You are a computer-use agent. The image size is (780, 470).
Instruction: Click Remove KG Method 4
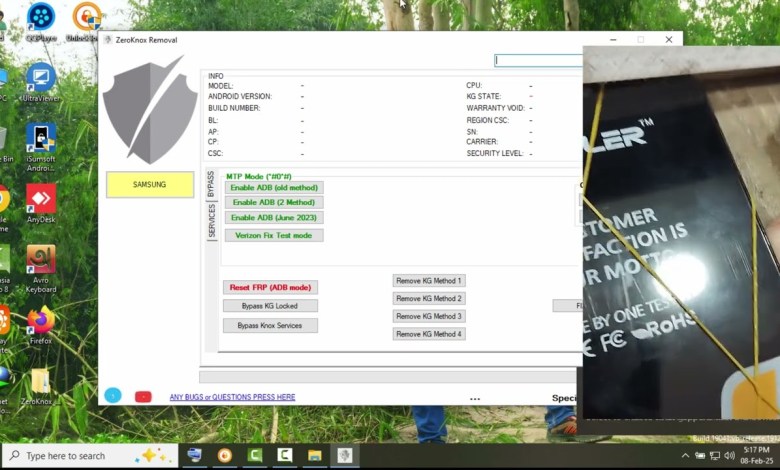pos(429,334)
